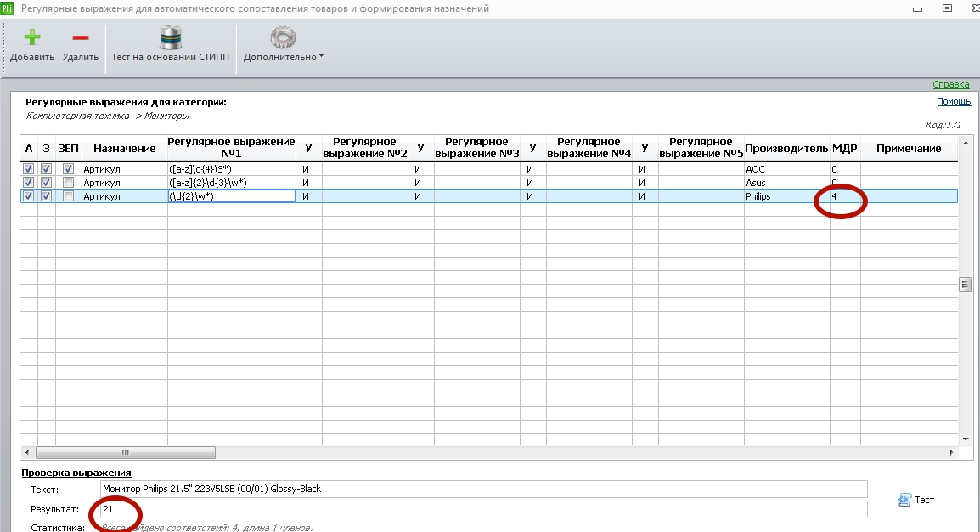Click the Тест icon next to the result field
The image size is (980, 532).
(x=904, y=500)
